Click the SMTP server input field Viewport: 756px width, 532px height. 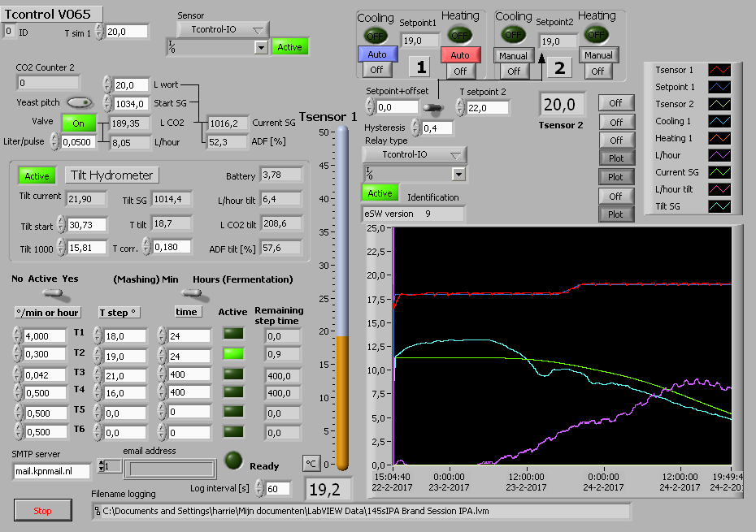coord(52,471)
